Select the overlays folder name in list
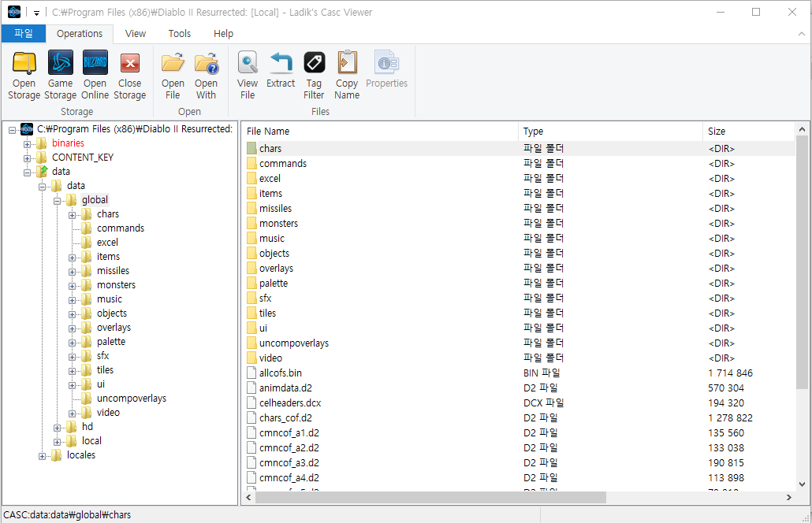This screenshot has height=523, width=812. point(276,269)
